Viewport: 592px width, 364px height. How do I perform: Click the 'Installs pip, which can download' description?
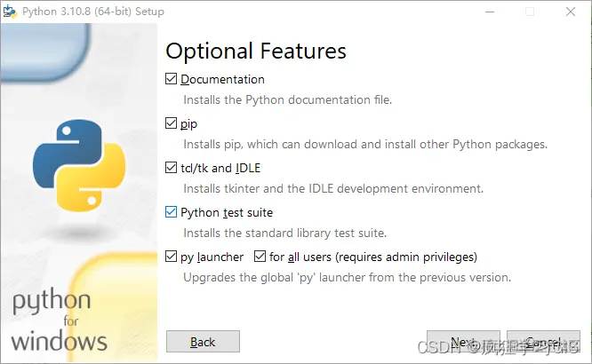point(365,144)
